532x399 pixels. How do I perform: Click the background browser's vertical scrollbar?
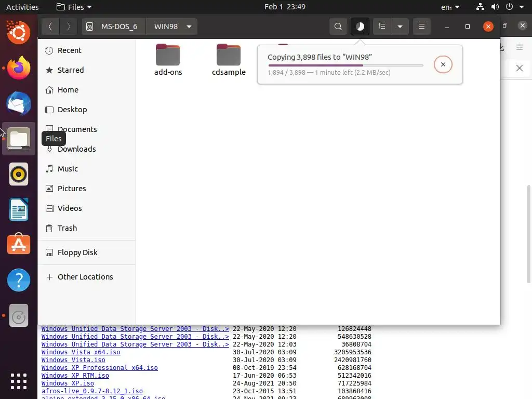[528, 234]
